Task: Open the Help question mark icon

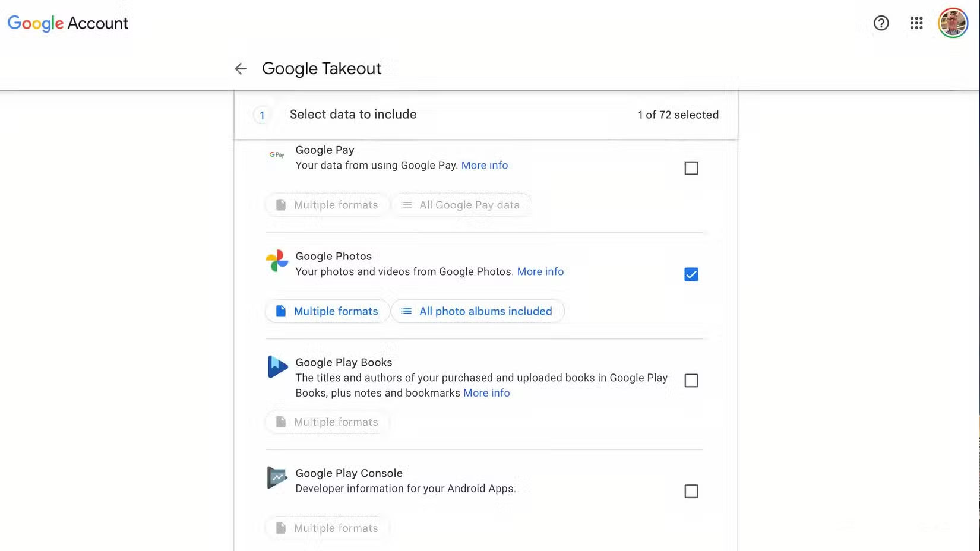Action: tap(880, 23)
